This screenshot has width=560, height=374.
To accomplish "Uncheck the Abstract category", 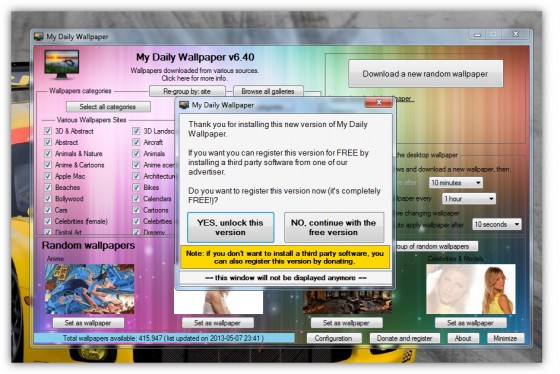I will click(48, 142).
